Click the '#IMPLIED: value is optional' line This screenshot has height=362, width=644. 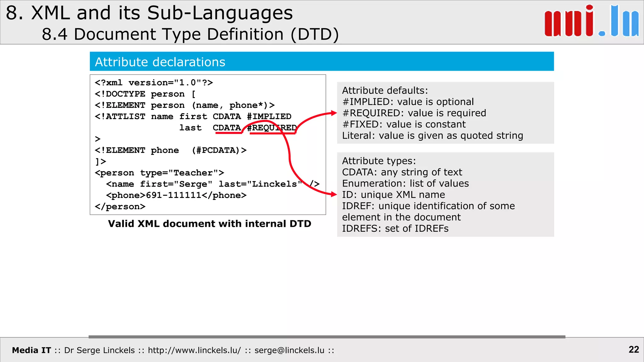(x=408, y=102)
